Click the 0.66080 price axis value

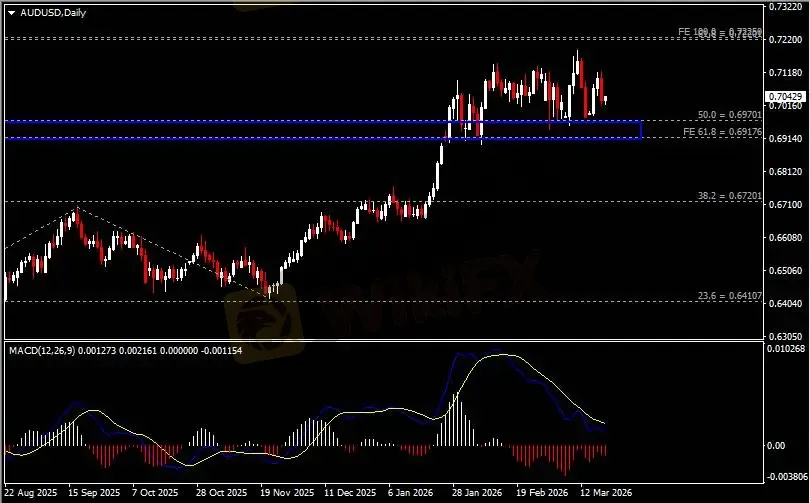[785, 238]
